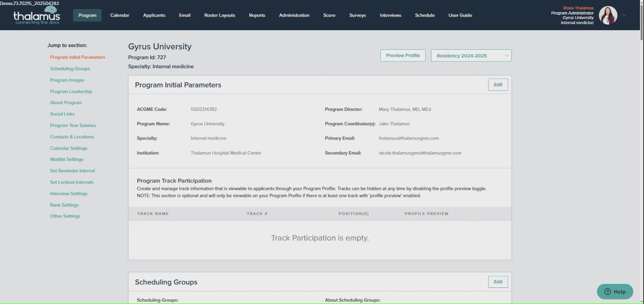
Task: Jump to Social Links section
Action: tap(62, 114)
